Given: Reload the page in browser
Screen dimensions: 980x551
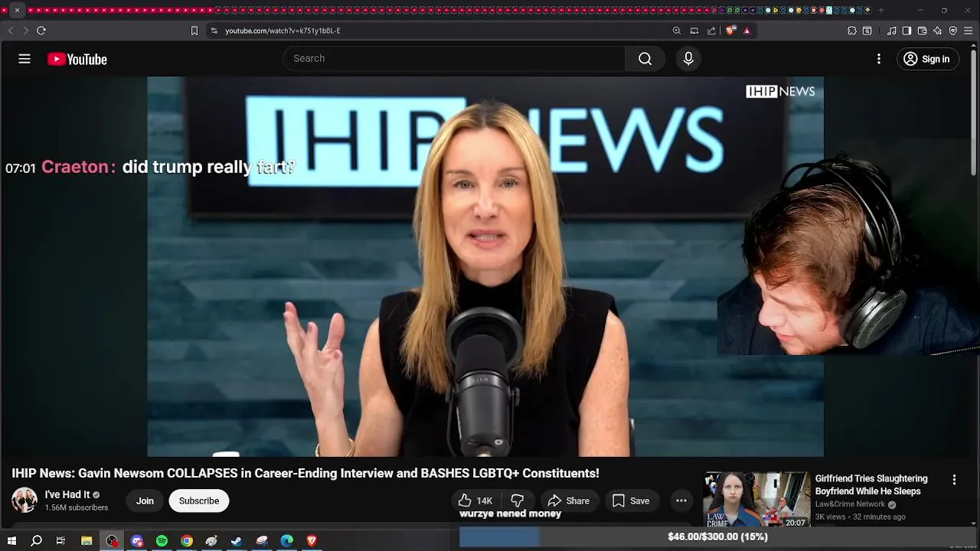Looking at the screenshot, I should pos(41,31).
